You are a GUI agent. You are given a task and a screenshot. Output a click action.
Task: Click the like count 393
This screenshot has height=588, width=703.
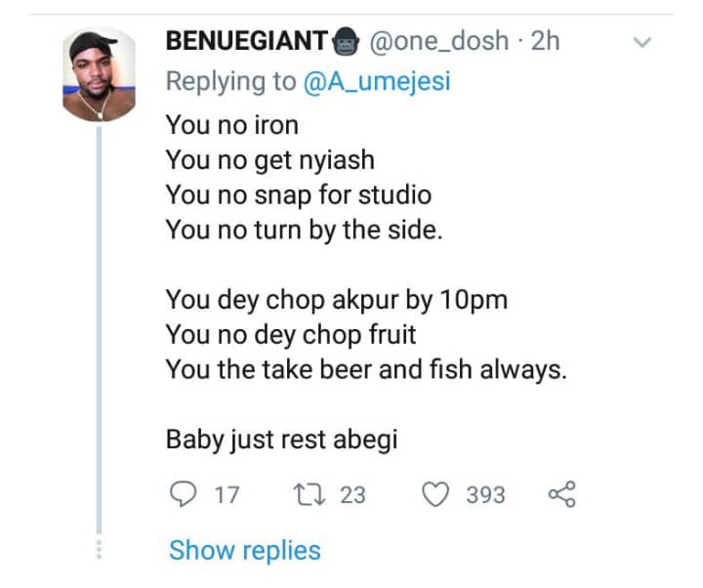(x=485, y=495)
